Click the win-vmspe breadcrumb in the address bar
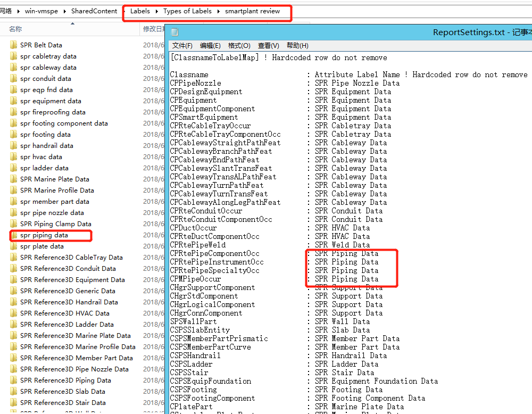This screenshot has width=532, height=414. coord(41,11)
